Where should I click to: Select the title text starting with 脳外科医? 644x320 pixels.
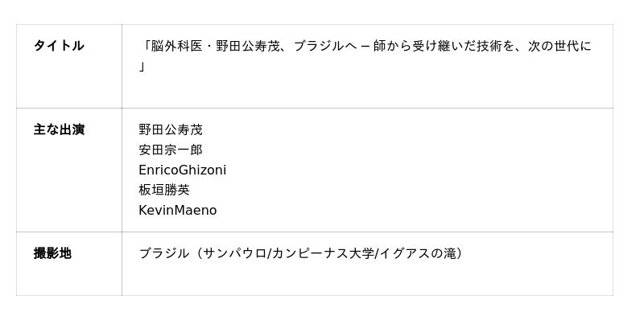pyautogui.click(x=365, y=55)
